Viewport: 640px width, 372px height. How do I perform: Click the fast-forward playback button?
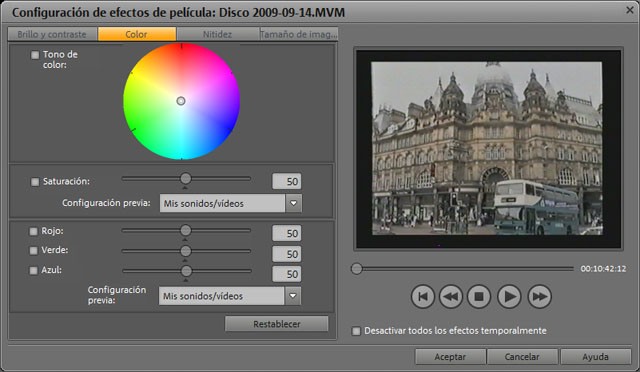[x=539, y=296]
